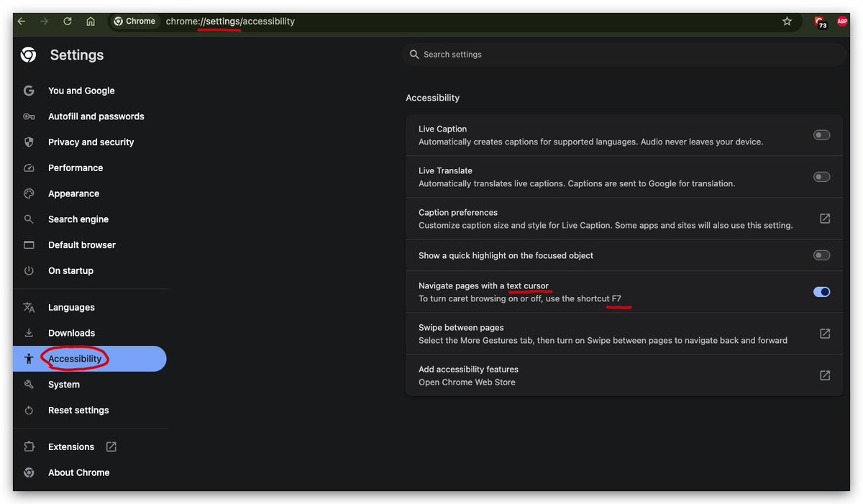
Task: Click the Search settings input field
Action: click(x=623, y=54)
